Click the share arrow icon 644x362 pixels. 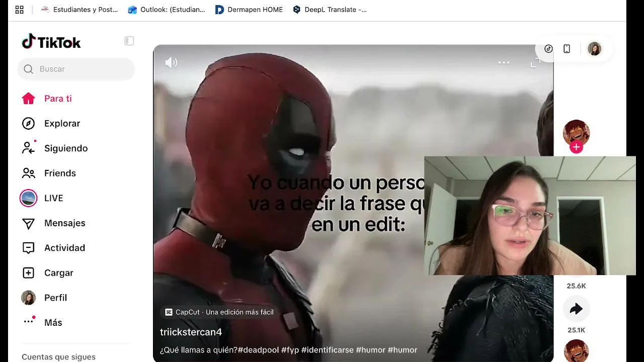point(576,309)
